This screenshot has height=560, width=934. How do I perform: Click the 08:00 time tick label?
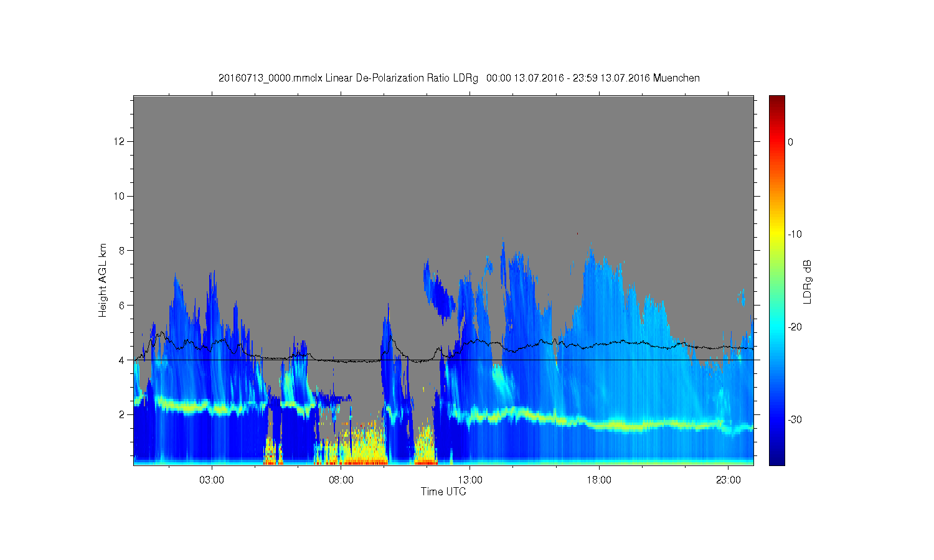point(341,480)
